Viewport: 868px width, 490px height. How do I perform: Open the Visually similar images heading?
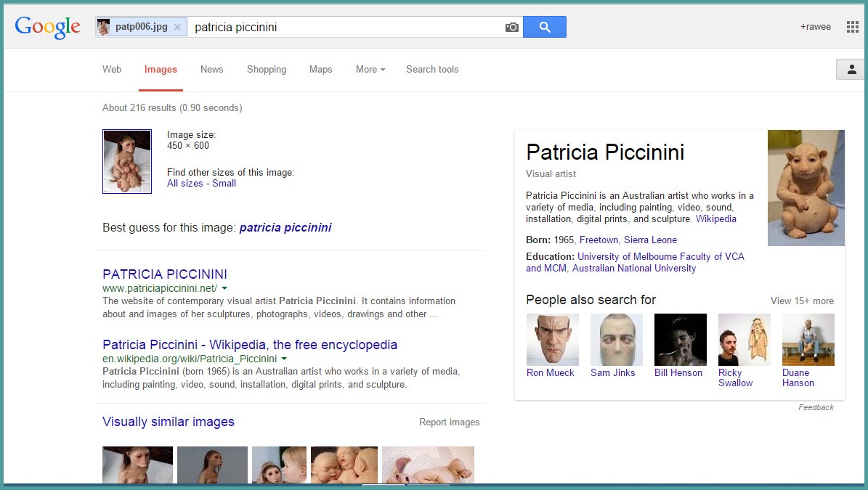(169, 422)
